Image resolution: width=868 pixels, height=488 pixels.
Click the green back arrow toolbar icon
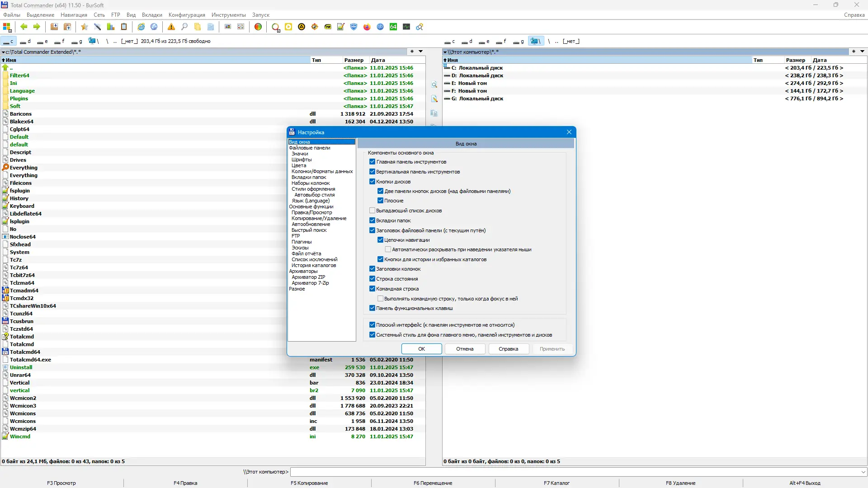(x=24, y=27)
